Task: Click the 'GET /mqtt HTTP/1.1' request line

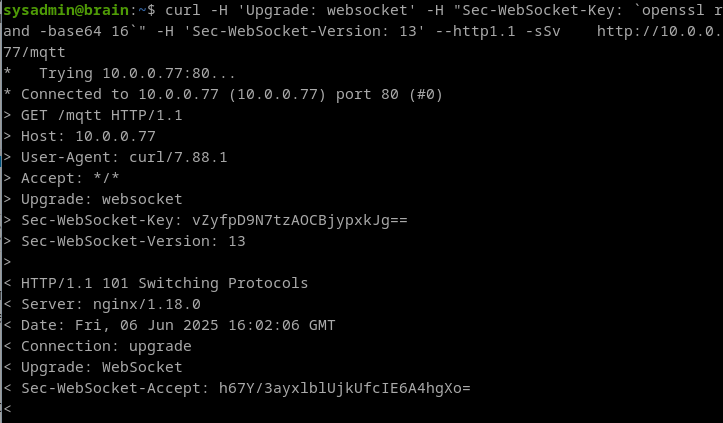Action: pos(101,115)
